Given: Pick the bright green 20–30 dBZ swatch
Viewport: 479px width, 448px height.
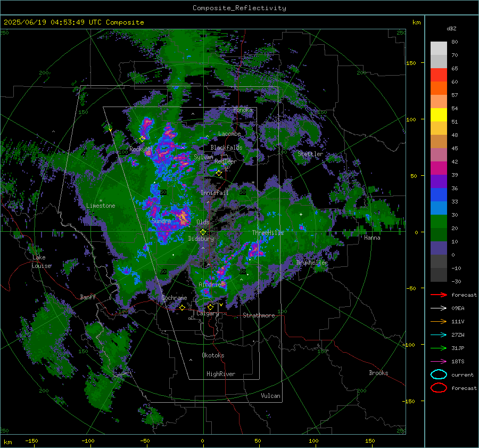Looking at the screenshot, I should point(439,222).
